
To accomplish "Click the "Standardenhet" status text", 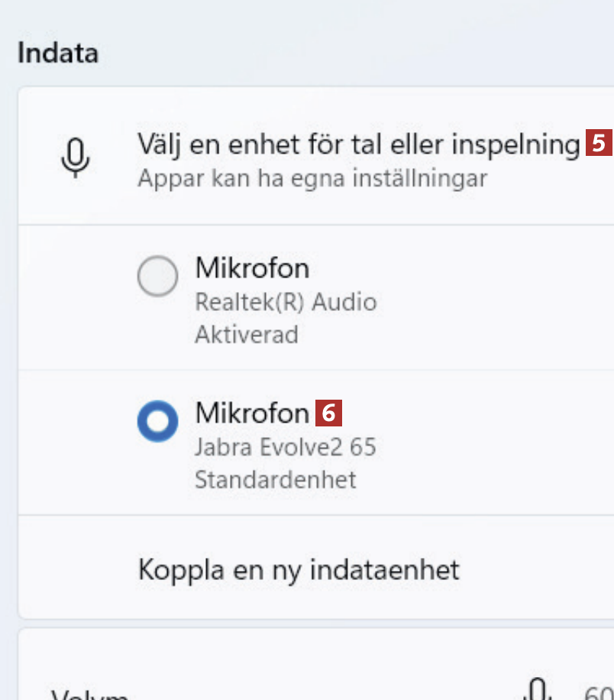I will (x=275, y=480).
